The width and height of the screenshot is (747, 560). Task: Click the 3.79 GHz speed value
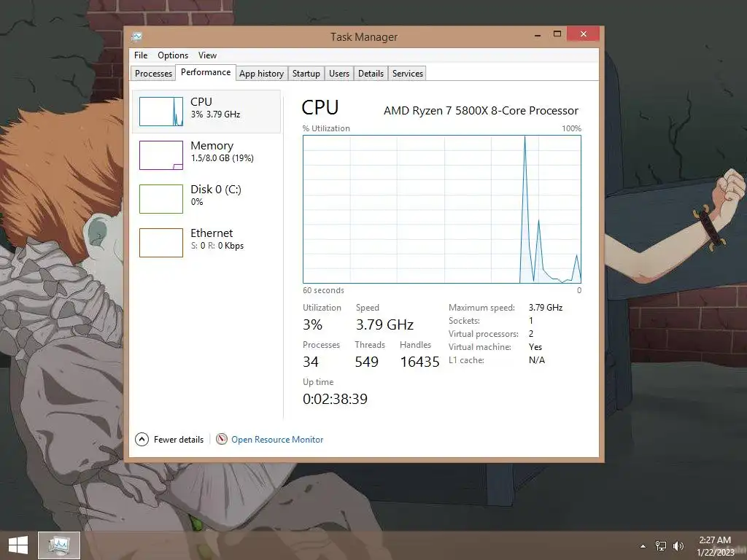tap(384, 324)
